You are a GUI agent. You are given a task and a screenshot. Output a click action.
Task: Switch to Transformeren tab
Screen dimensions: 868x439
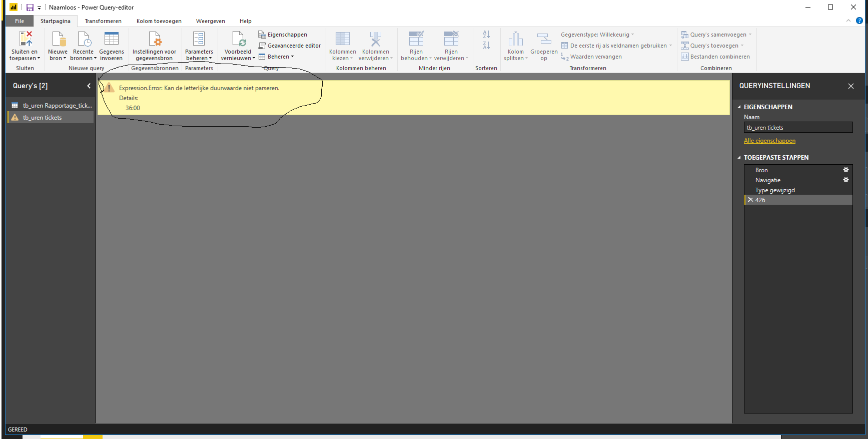click(x=103, y=21)
